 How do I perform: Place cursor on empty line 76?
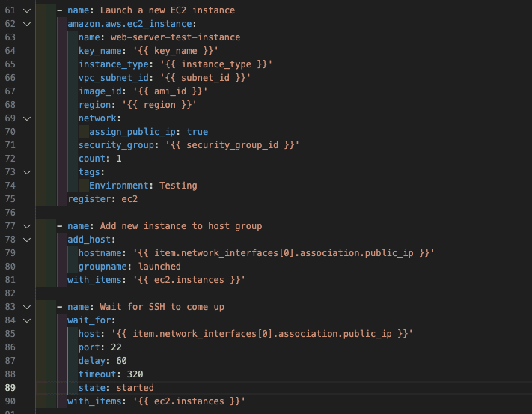pos(284,213)
